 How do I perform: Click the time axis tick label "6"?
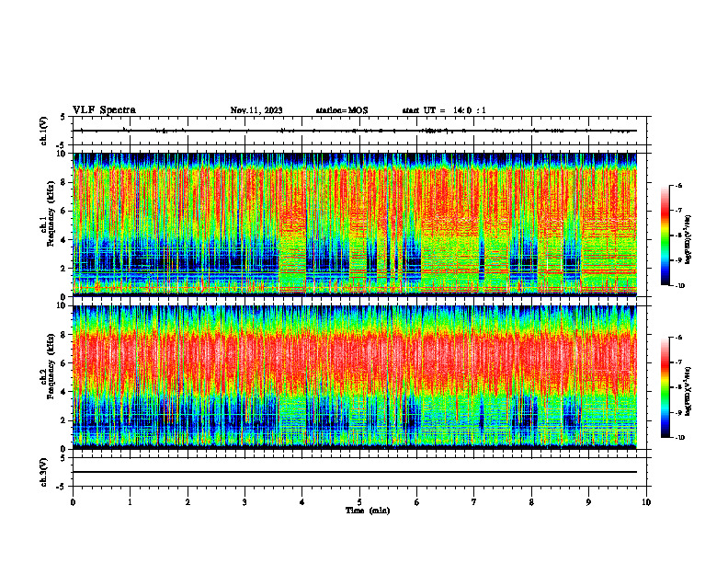click(417, 502)
